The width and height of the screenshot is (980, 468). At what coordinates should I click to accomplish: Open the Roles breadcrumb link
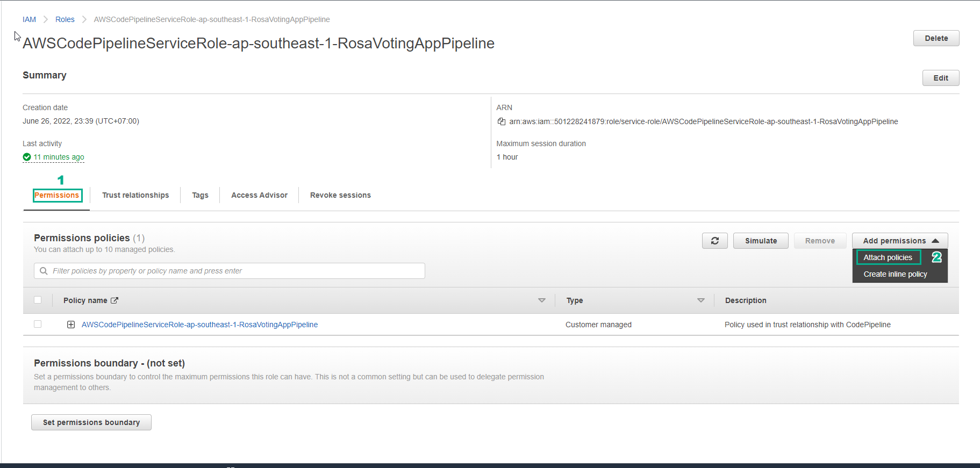pyautogui.click(x=65, y=19)
